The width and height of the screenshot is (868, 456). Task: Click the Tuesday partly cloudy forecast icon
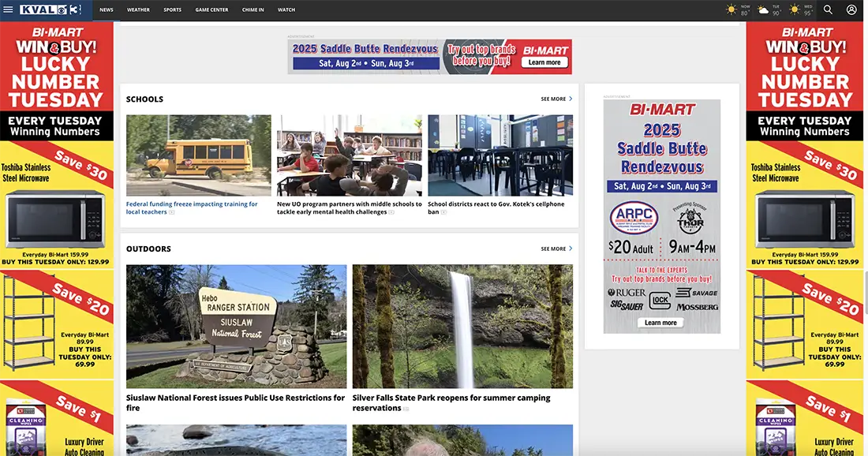[x=763, y=9]
